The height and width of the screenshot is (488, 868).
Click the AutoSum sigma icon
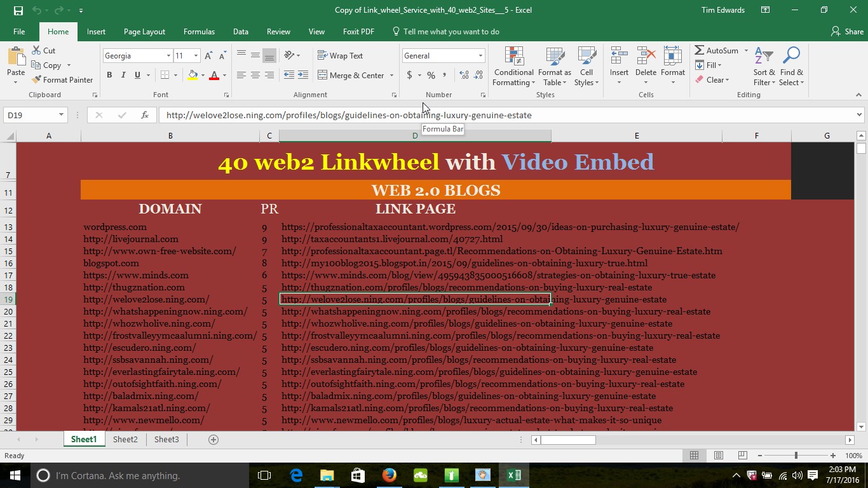click(x=699, y=51)
